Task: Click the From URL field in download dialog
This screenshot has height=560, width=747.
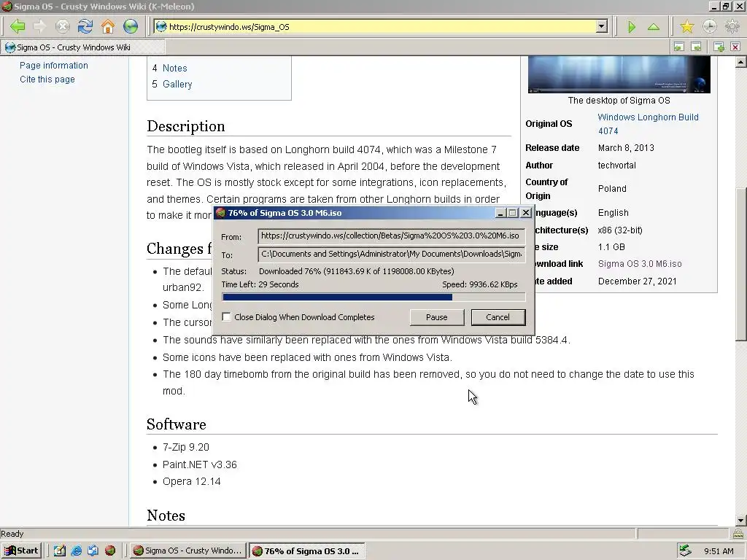Action: click(x=391, y=236)
